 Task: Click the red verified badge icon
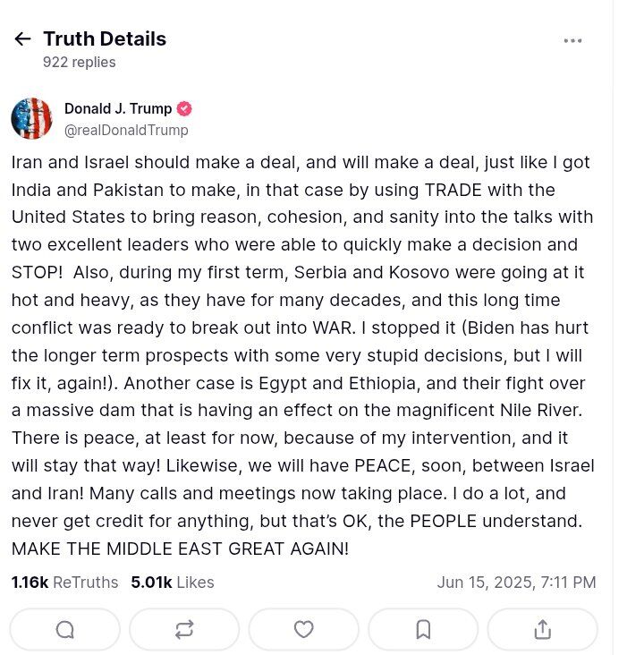coord(184,108)
